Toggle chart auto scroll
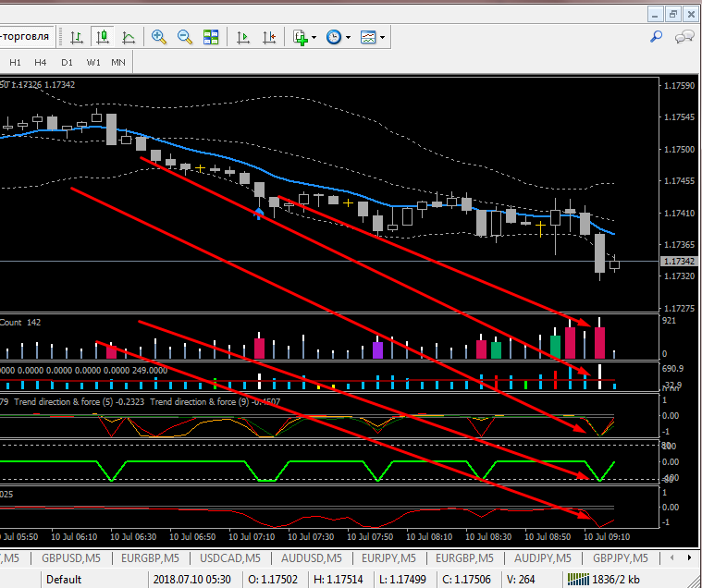The image size is (702, 588). coord(243,37)
